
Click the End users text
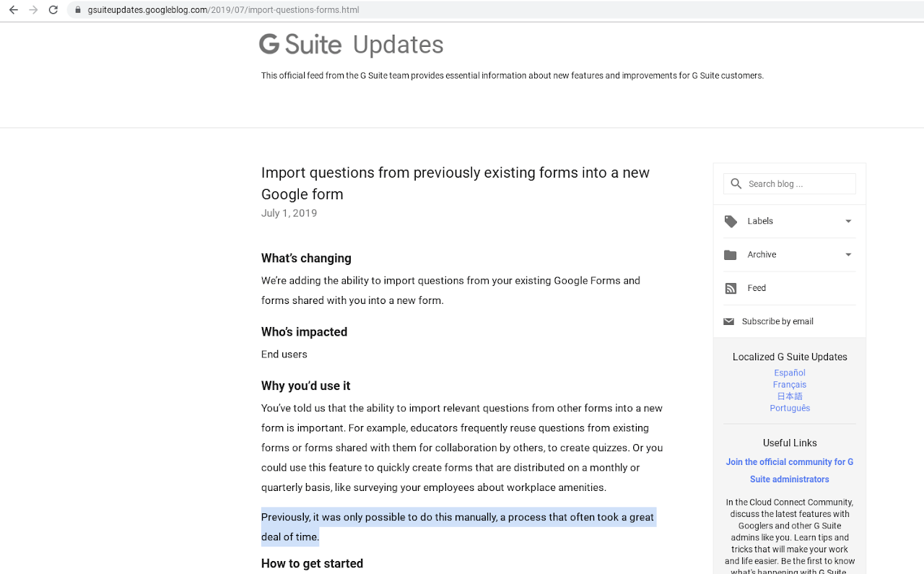[284, 355]
